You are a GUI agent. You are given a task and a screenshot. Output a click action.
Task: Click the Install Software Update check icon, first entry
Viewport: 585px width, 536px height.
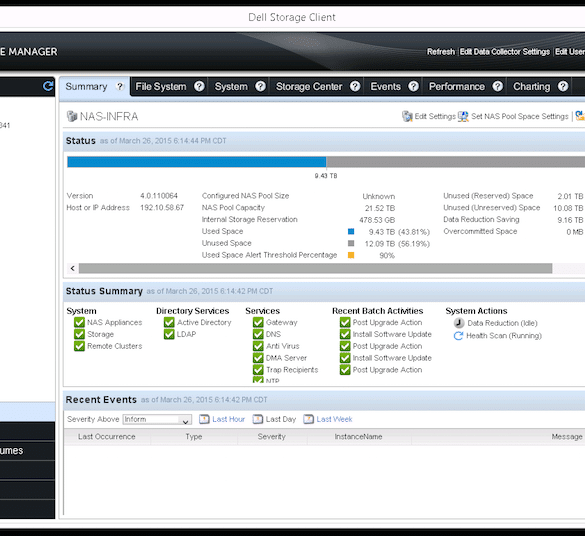[x=345, y=334]
